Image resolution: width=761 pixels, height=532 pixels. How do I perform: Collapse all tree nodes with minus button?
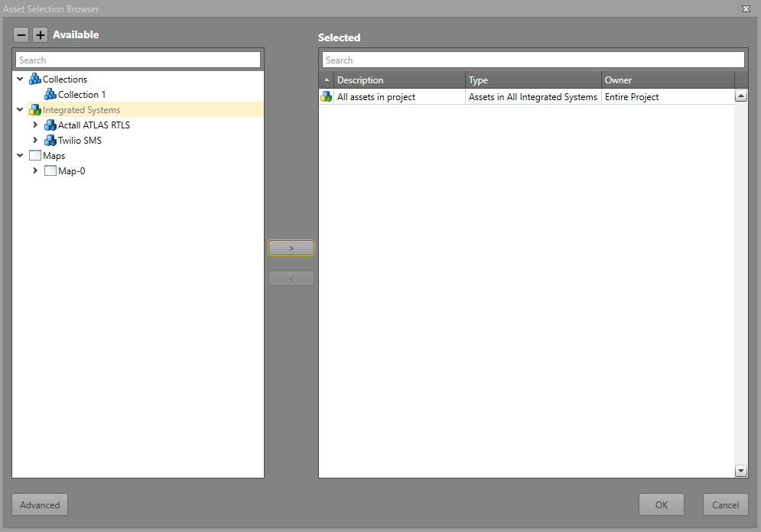21,35
